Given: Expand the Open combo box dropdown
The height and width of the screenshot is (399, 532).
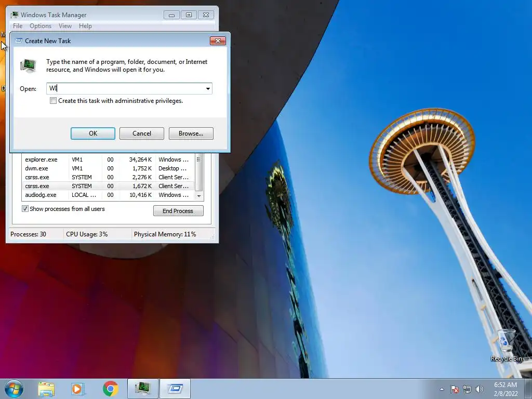Looking at the screenshot, I should (x=208, y=89).
